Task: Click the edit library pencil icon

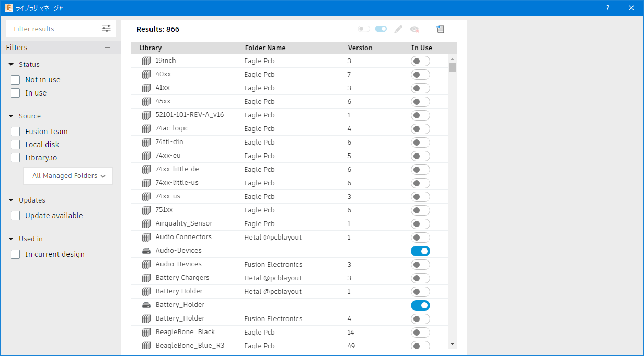Action: pos(398,29)
